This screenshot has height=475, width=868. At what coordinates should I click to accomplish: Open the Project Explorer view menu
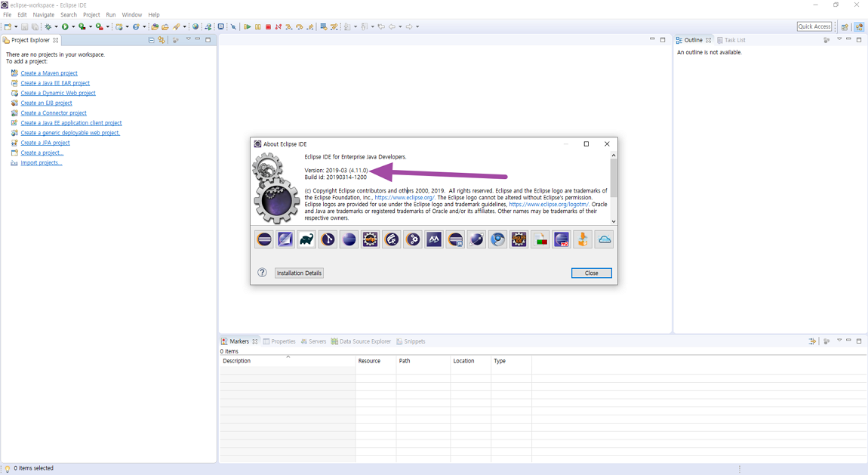tap(188, 39)
